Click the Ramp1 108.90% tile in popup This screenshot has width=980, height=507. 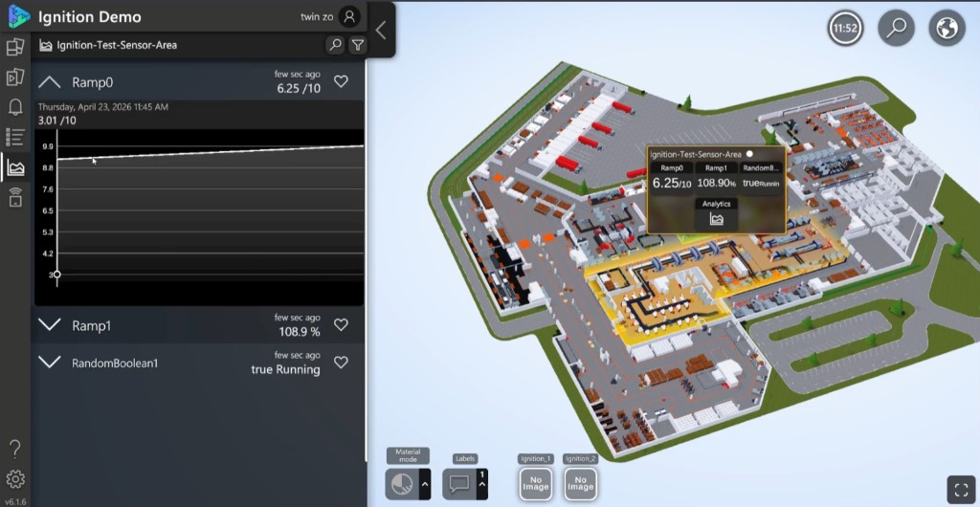716,178
